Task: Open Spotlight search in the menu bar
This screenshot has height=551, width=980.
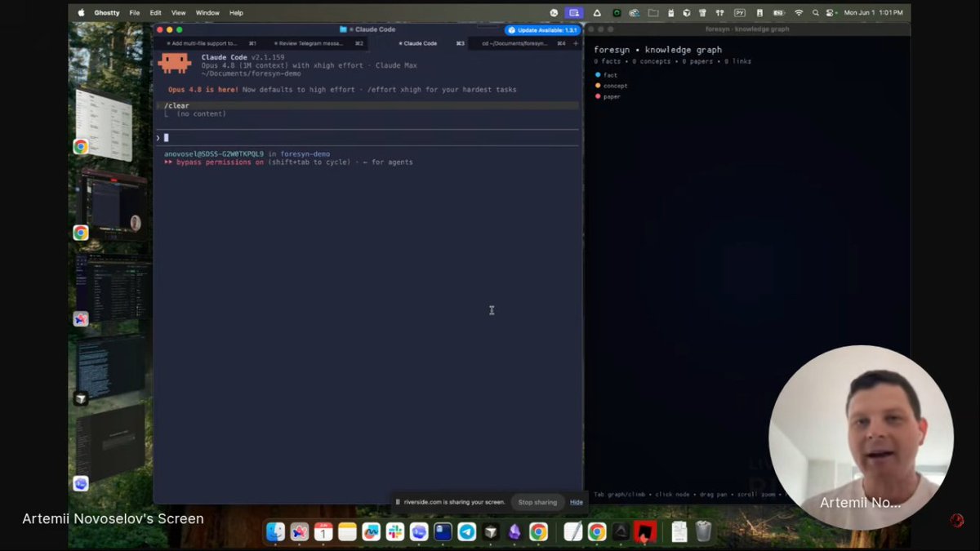Action: 815,13
